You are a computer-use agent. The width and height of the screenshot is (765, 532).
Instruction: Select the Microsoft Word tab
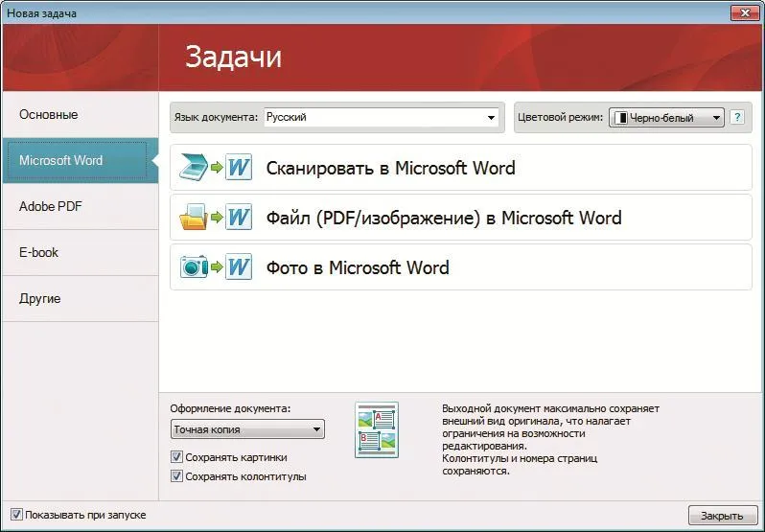click(81, 160)
